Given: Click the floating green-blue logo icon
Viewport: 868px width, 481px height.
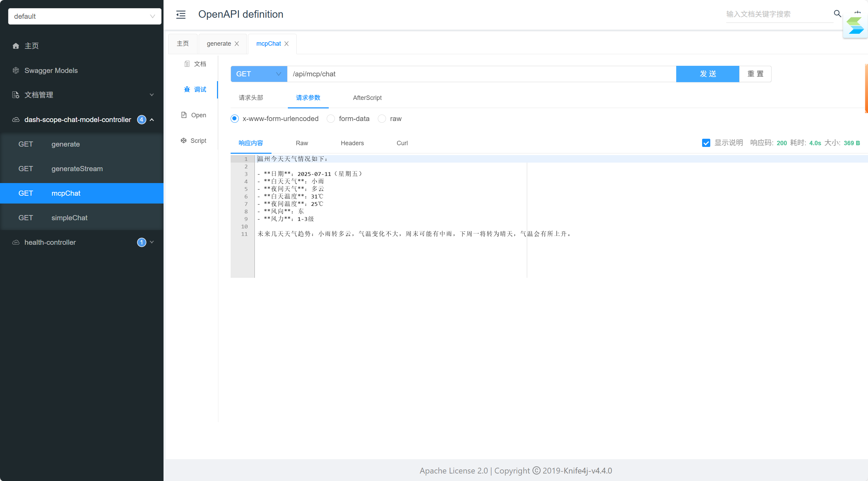Looking at the screenshot, I should coord(855,26).
